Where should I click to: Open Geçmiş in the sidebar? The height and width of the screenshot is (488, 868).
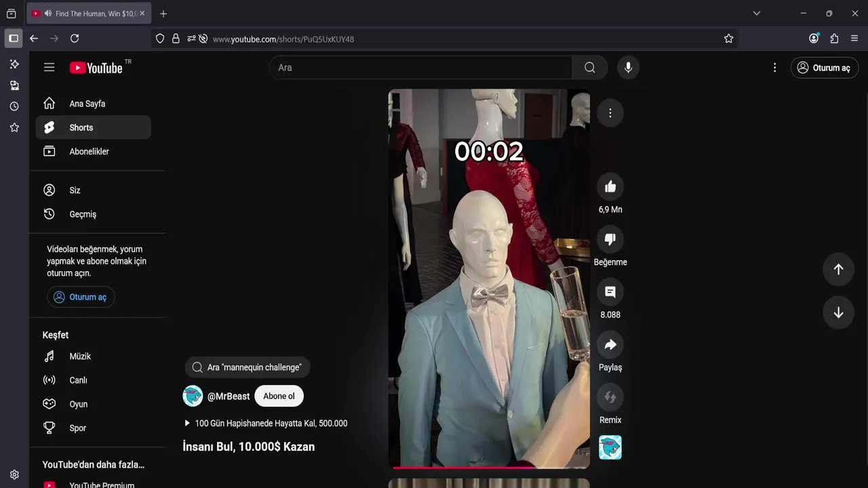point(94,214)
